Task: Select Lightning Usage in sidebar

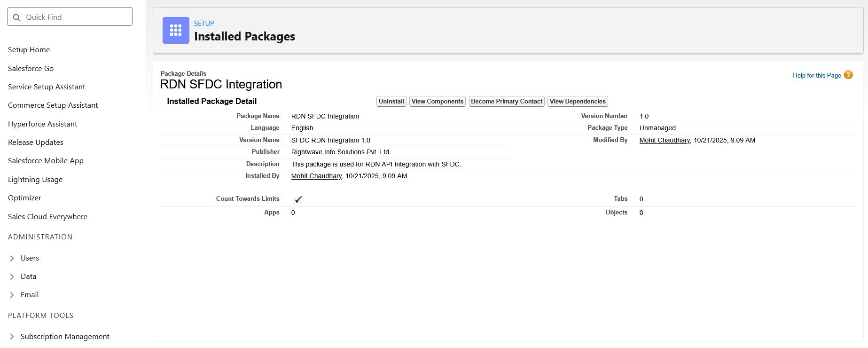Action: 35,180
